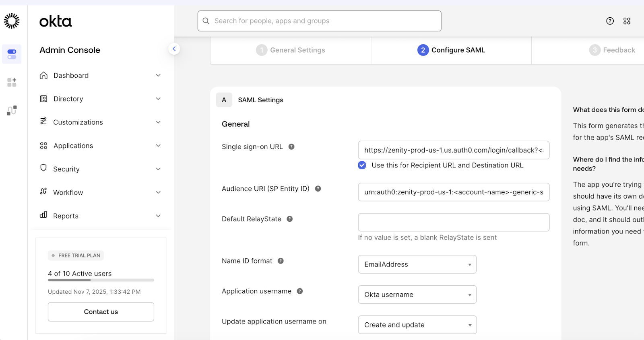Expand the Workflow menu chevron
The image size is (644, 340).
(158, 192)
